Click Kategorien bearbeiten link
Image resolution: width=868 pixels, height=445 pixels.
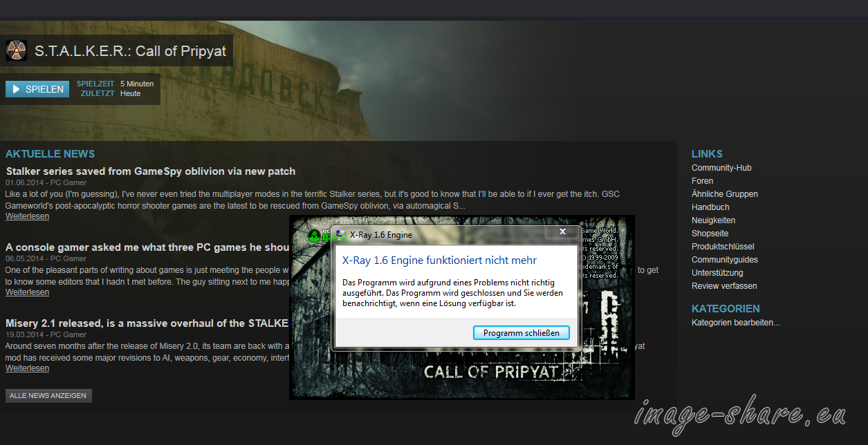[735, 323]
